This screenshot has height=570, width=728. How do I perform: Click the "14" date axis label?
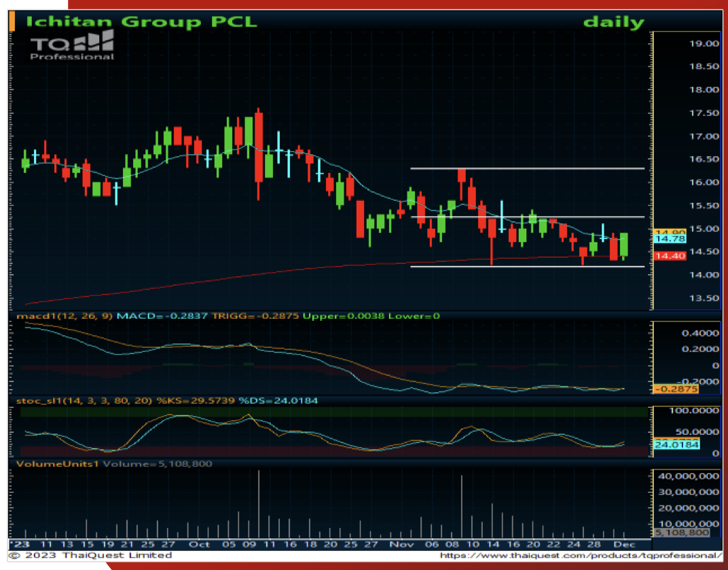(492, 544)
